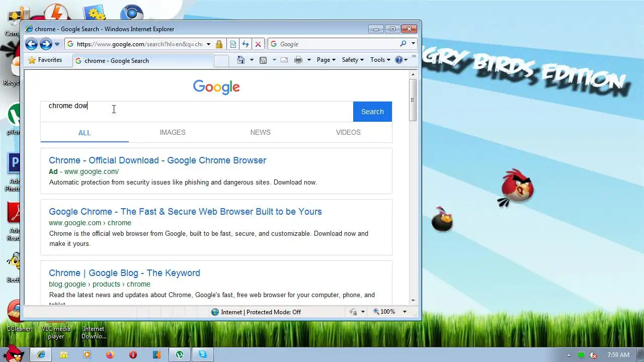Open the Help question mark menu

[x=401, y=60]
